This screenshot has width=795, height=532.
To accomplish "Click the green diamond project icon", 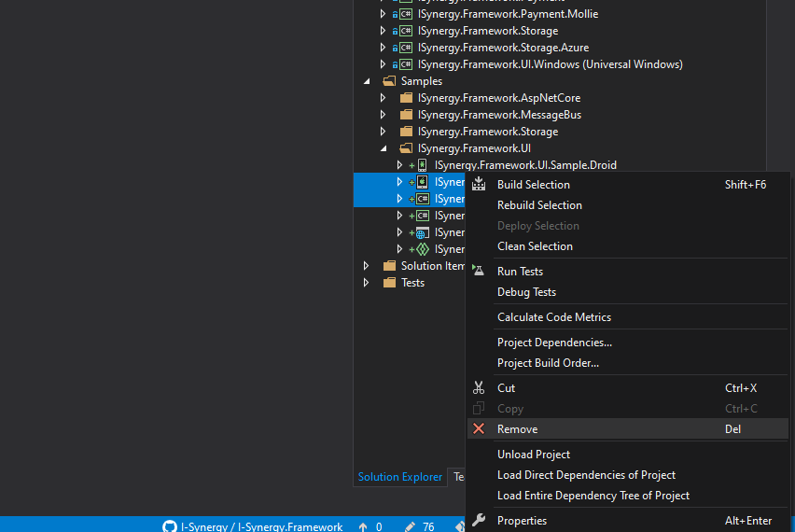I will [x=423, y=249].
